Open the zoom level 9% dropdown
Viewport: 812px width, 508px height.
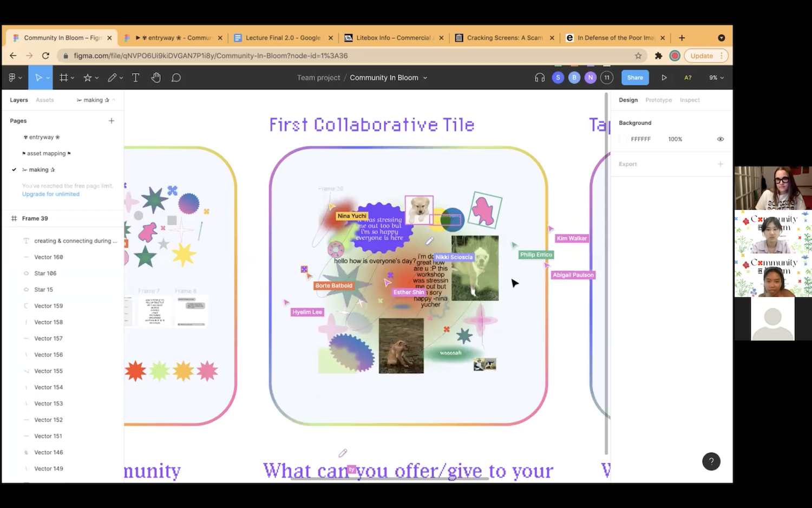(716, 77)
